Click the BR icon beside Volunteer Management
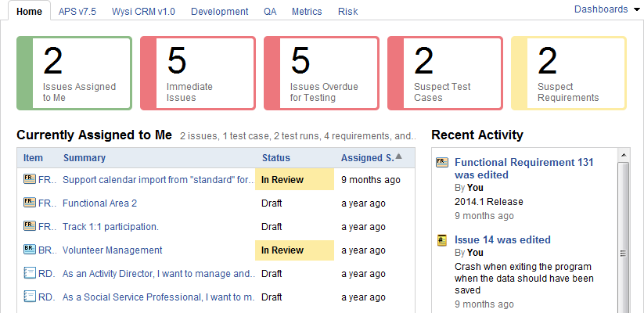 click(x=30, y=250)
